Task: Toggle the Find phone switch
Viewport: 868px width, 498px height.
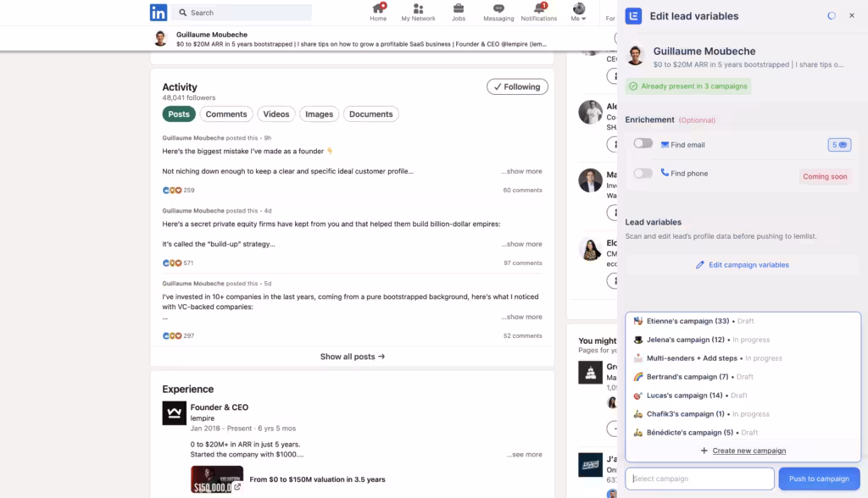Action: [x=643, y=173]
